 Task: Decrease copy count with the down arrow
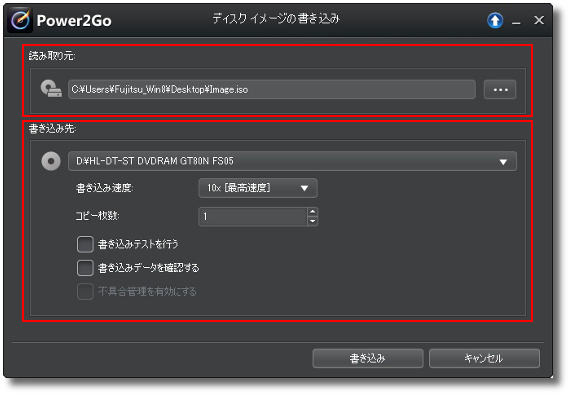(313, 221)
